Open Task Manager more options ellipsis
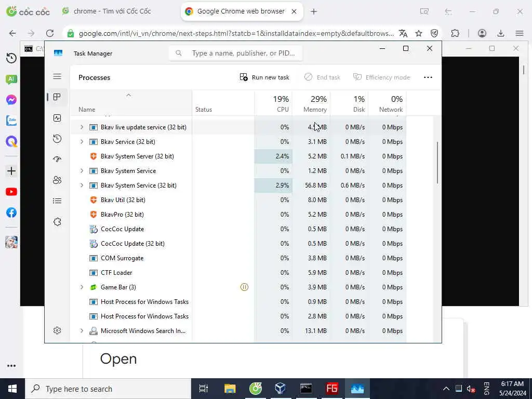Image resolution: width=532 pixels, height=399 pixels. coord(428,77)
